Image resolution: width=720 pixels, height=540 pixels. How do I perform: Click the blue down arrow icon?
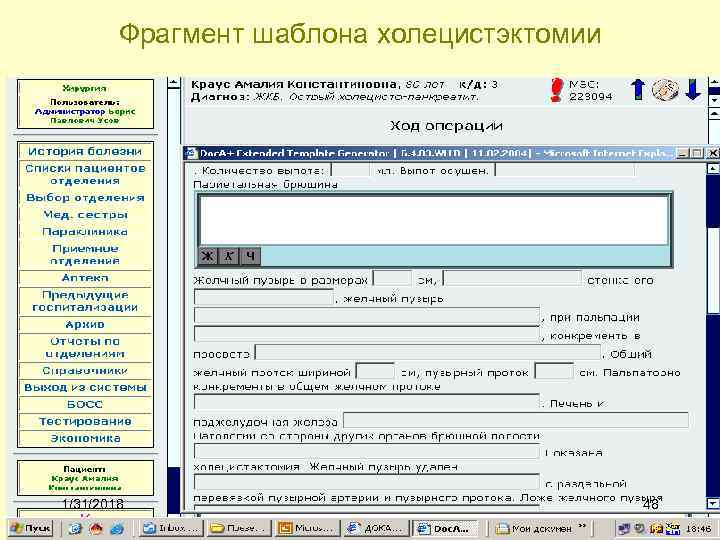[x=693, y=90]
